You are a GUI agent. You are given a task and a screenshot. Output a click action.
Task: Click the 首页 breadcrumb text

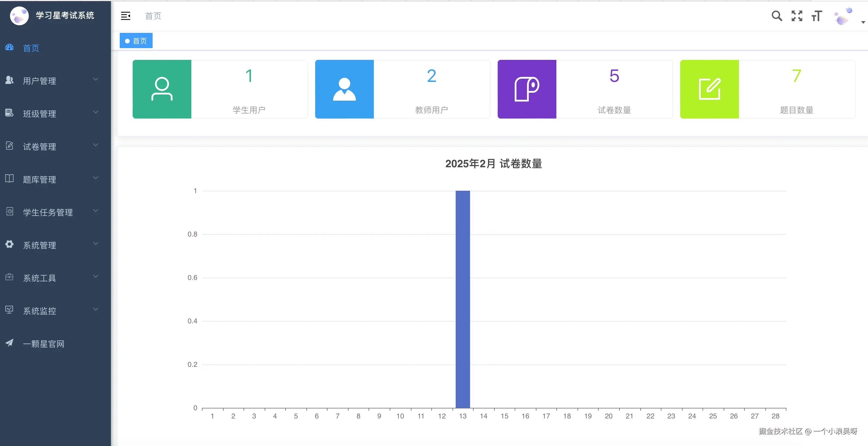coord(153,16)
